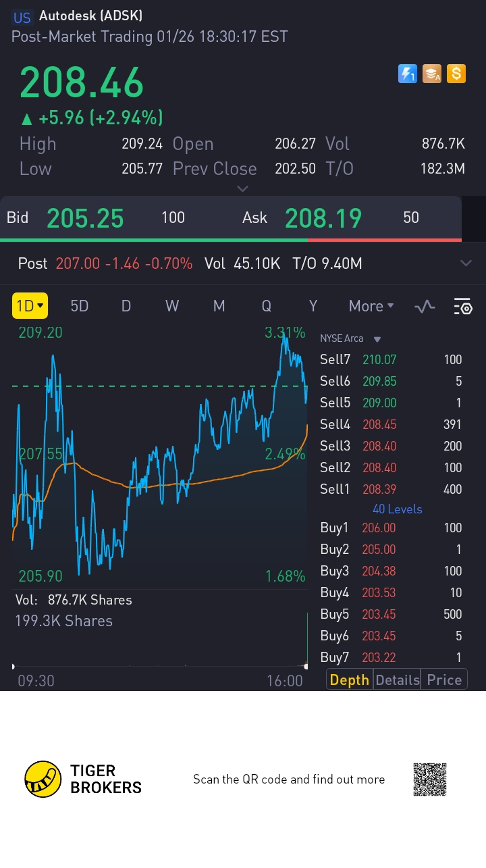Tap the Post-Market Trading timestamp
Image resolution: width=486 pixels, height=868 pixels.
click(x=150, y=36)
